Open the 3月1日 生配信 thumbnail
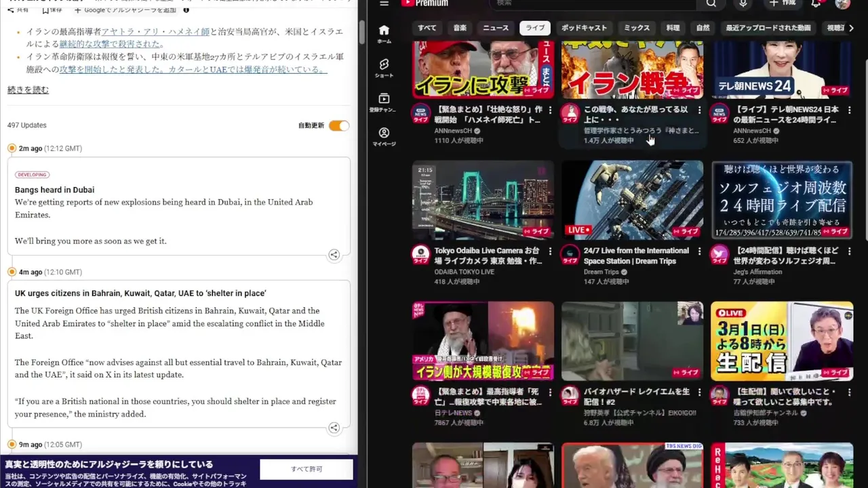The height and width of the screenshot is (488, 868). click(x=782, y=341)
